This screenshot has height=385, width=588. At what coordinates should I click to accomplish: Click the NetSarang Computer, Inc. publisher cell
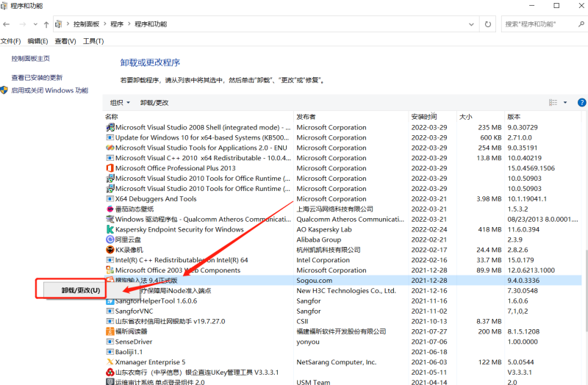point(337,362)
